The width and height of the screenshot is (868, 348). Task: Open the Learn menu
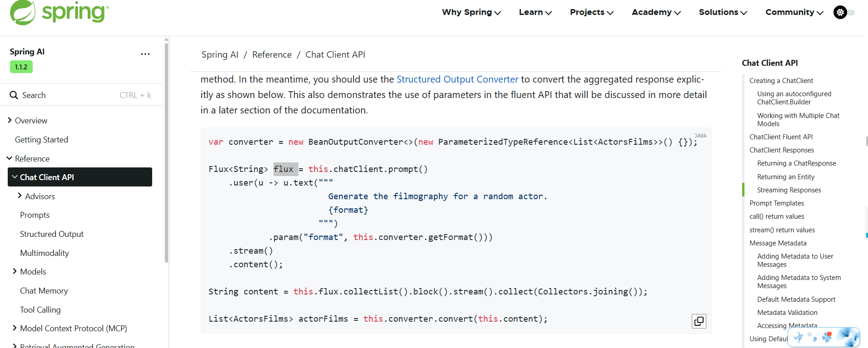coord(536,12)
